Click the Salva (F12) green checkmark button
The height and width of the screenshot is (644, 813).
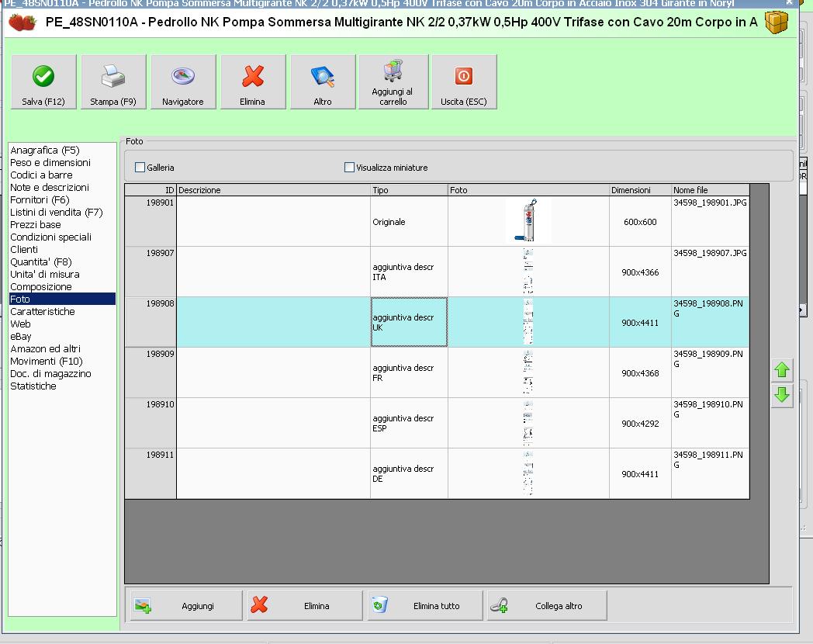click(43, 82)
